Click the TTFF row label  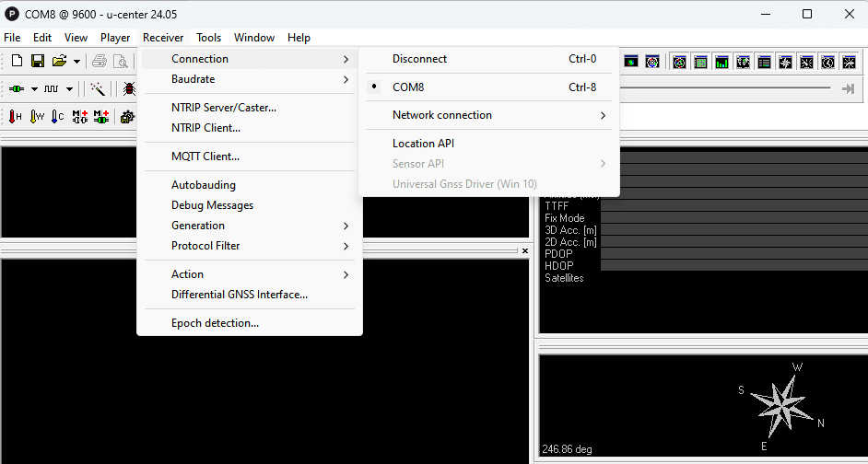(557, 205)
